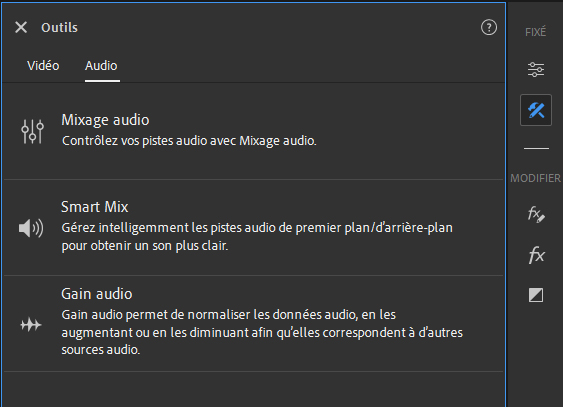Click the FIXÉ section label
563x407 pixels.
click(x=535, y=32)
